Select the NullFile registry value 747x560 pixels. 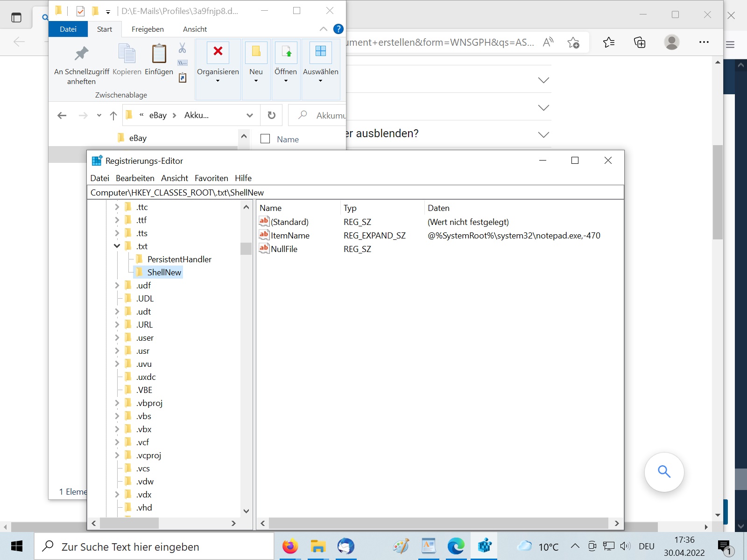(284, 249)
